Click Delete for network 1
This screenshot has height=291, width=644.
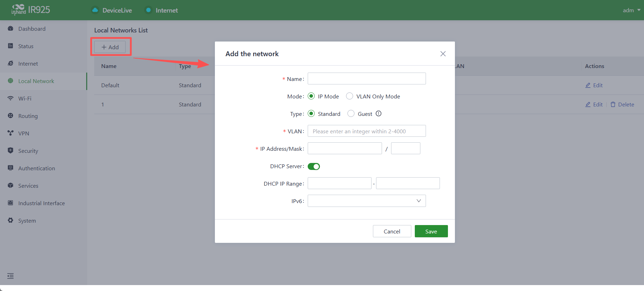pos(622,104)
